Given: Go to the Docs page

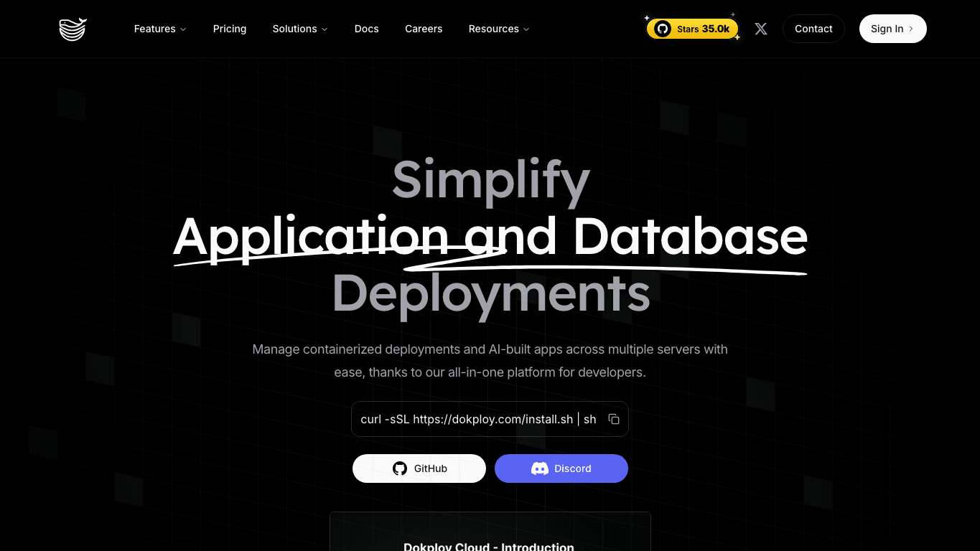Looking at the screenshot, I should [x=367, y=29].
